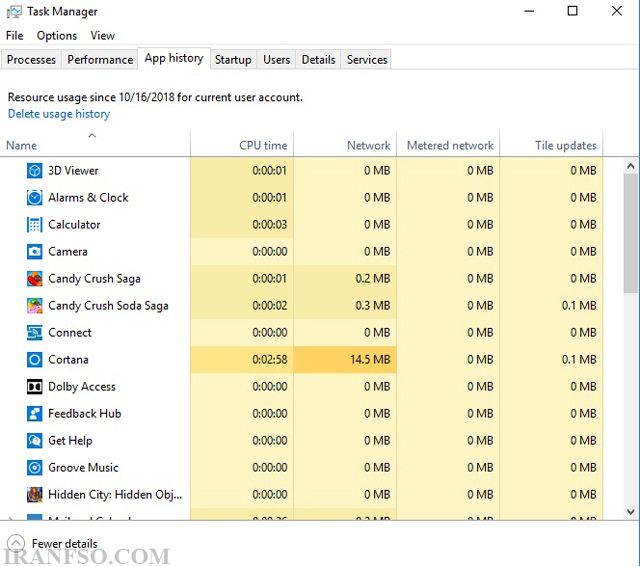
Task: Sort by the Network column header
Action: (x=345, y=143)
